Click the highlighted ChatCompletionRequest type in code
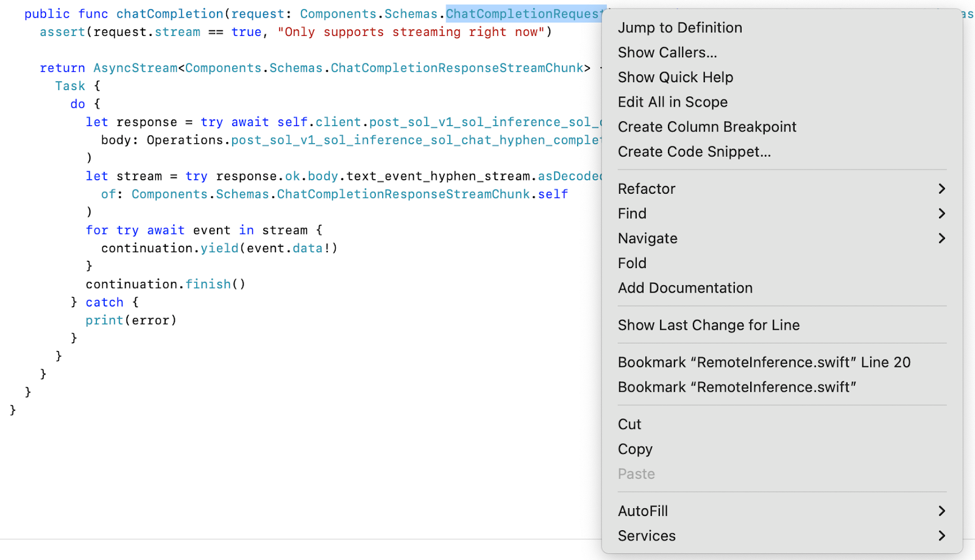The image size is (975, 560). click(x=523, y=14)
